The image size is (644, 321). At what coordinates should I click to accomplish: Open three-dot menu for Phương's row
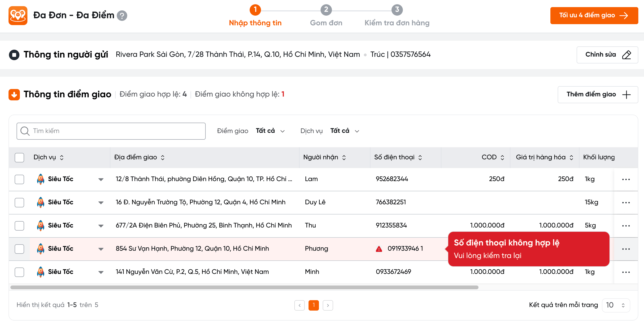(626, 249)
